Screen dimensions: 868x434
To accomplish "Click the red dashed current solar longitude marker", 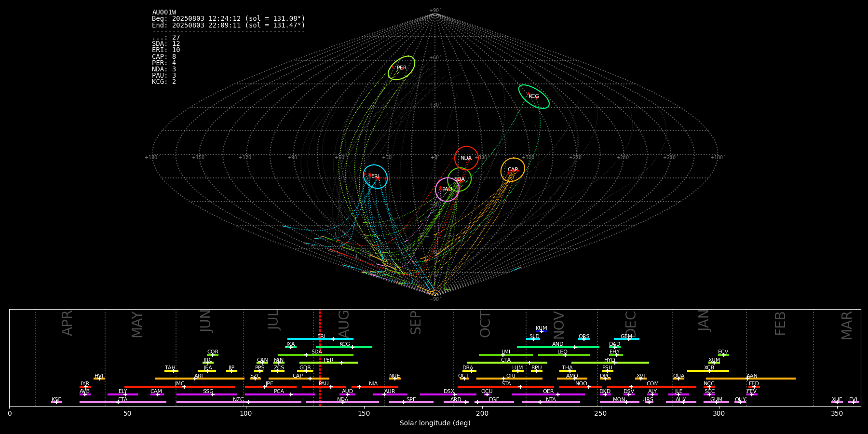I will [x=320, y=357].
